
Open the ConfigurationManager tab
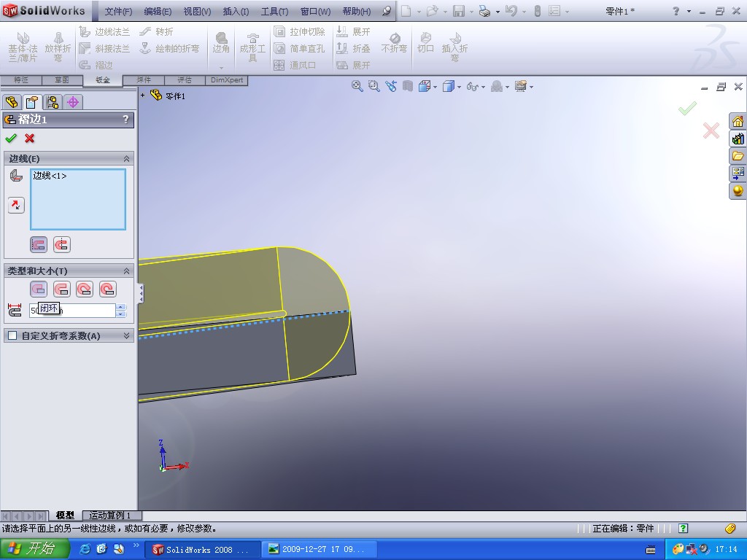coord(53,102)
